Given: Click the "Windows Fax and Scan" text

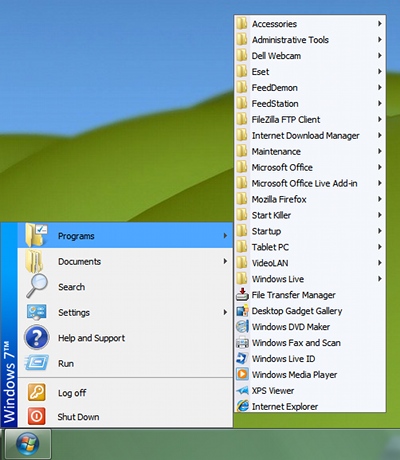Looking at the screenshot, I should click(296, 343).
